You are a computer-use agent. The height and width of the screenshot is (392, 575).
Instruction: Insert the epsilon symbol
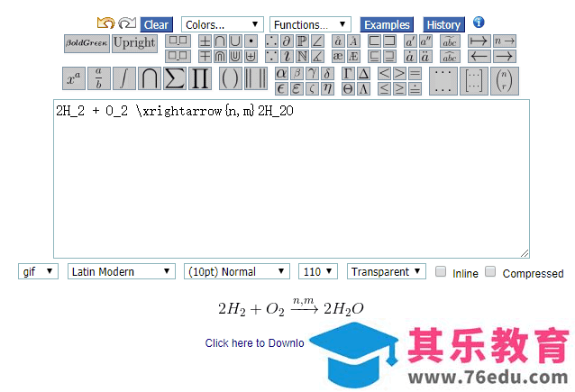281,88
